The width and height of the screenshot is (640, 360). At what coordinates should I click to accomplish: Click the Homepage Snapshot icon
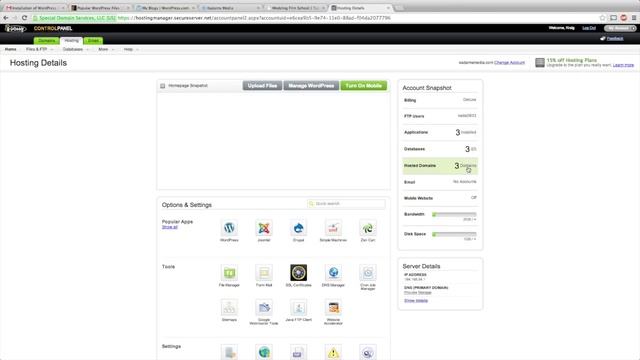(x=163, y=86)
